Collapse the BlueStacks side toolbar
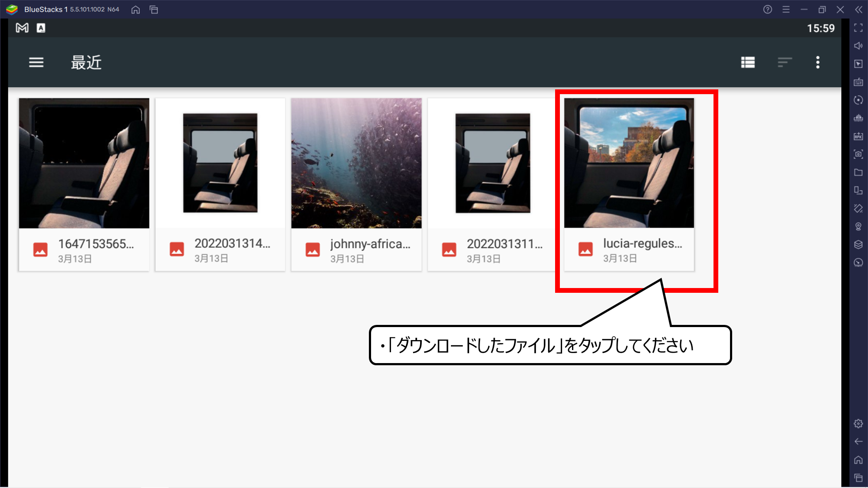 [x=858, y=10]
